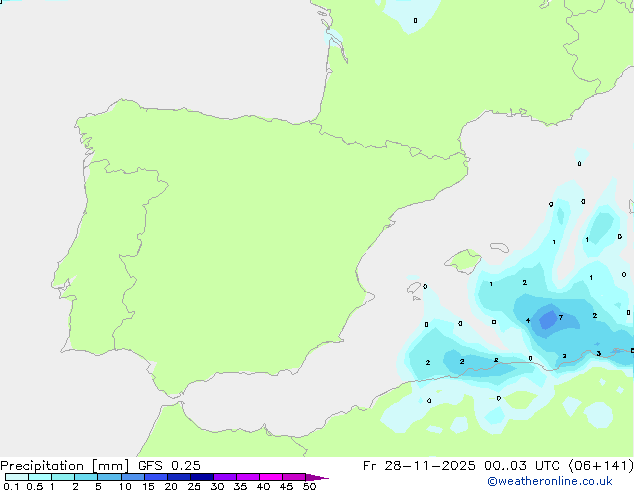Click the 2–5 mm legend color box

[x=86, y=477]
